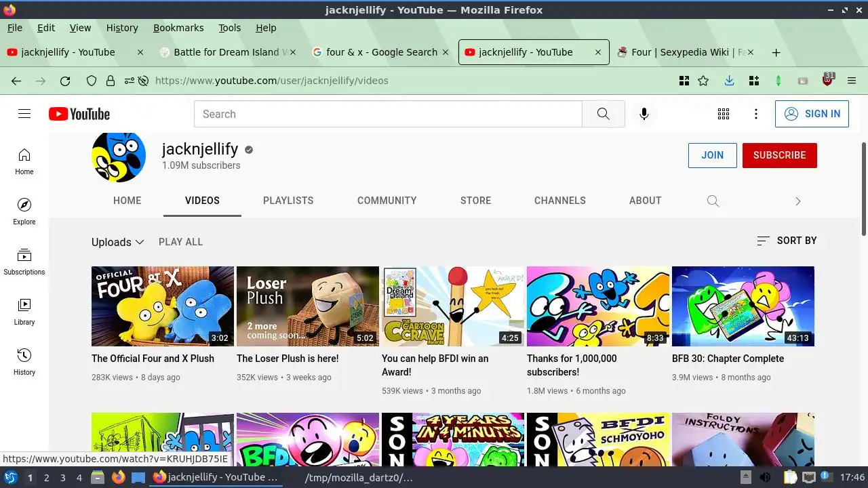Open channel PLAYLISTS tab
868x488 pixels.
click(x=288, y=201)
